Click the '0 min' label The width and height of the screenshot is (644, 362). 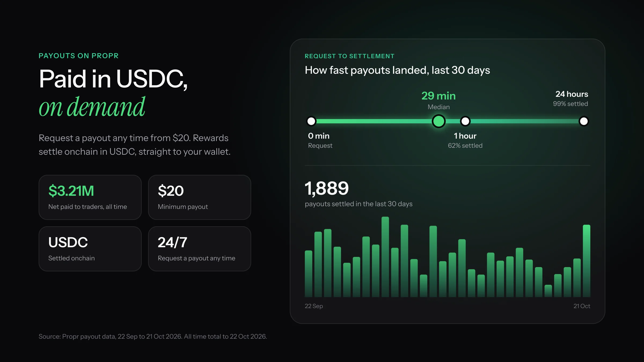click(x=319, y=136)
